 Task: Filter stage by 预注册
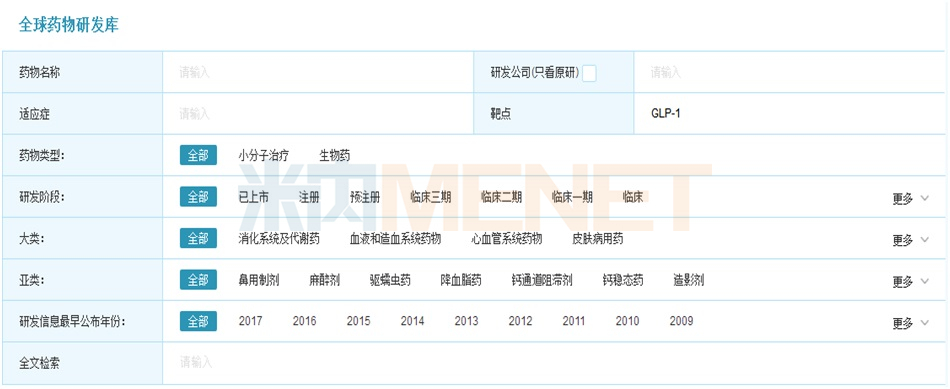pos(365,197)
